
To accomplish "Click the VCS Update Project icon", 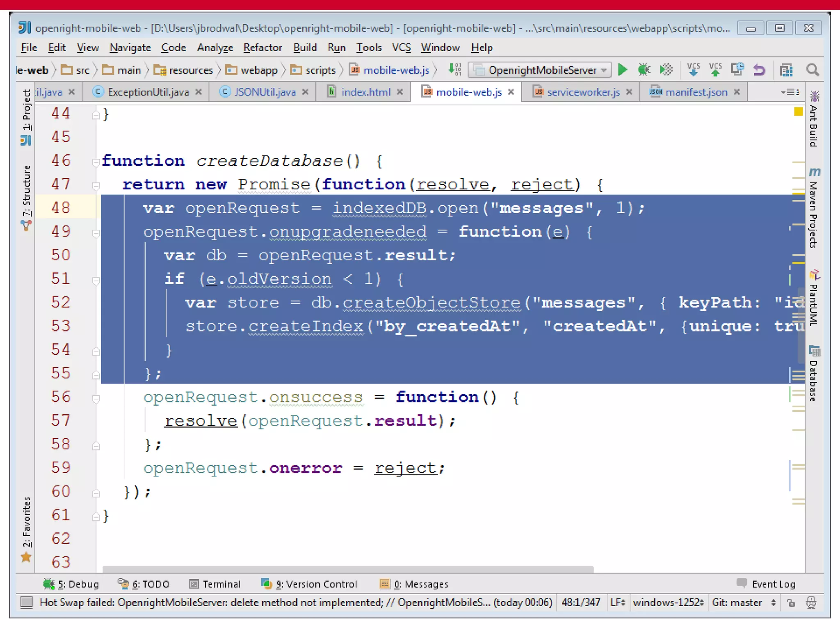I will click(x=693, y=70).
